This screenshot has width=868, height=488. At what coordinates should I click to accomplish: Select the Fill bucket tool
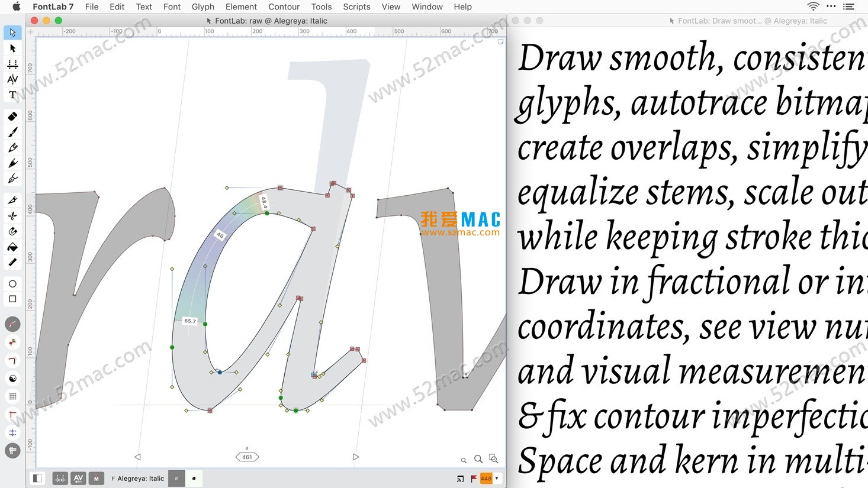coord(12,247)
